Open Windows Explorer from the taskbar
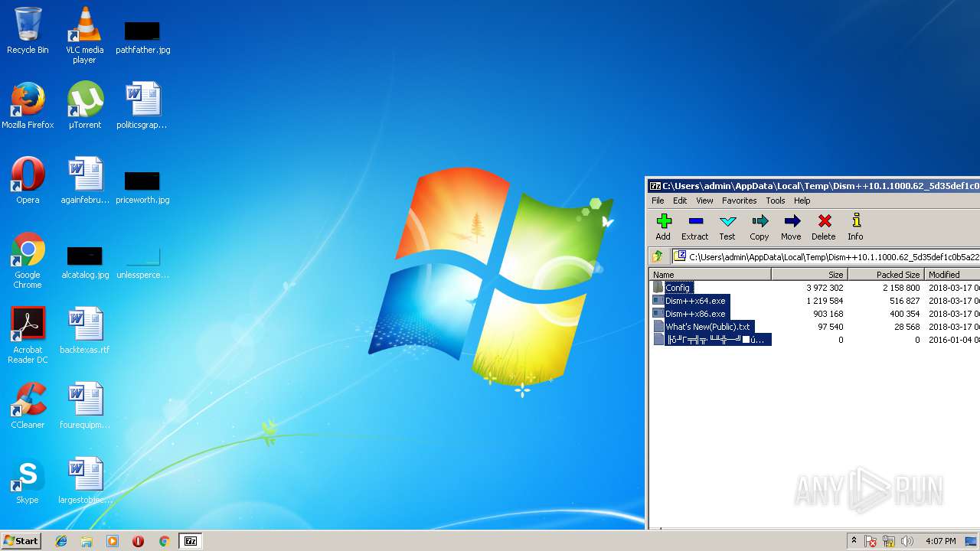This screenshot has height=551, width=980. (87, 541)
